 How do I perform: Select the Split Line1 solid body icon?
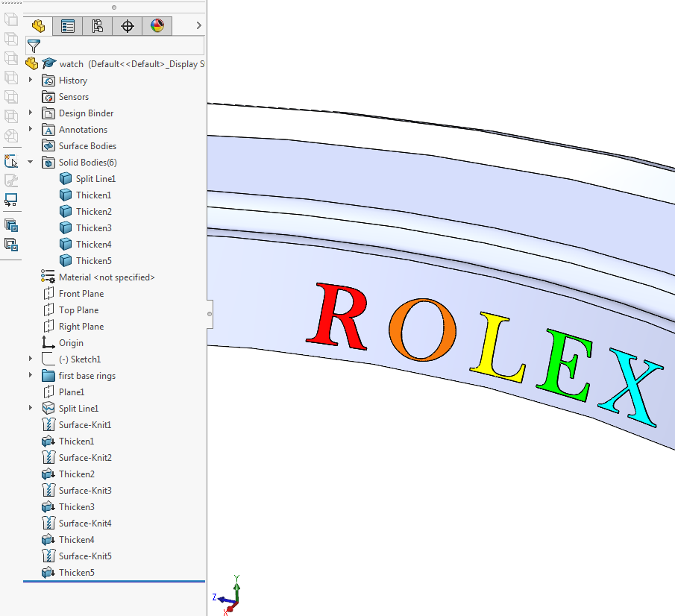tap(66, 179)
